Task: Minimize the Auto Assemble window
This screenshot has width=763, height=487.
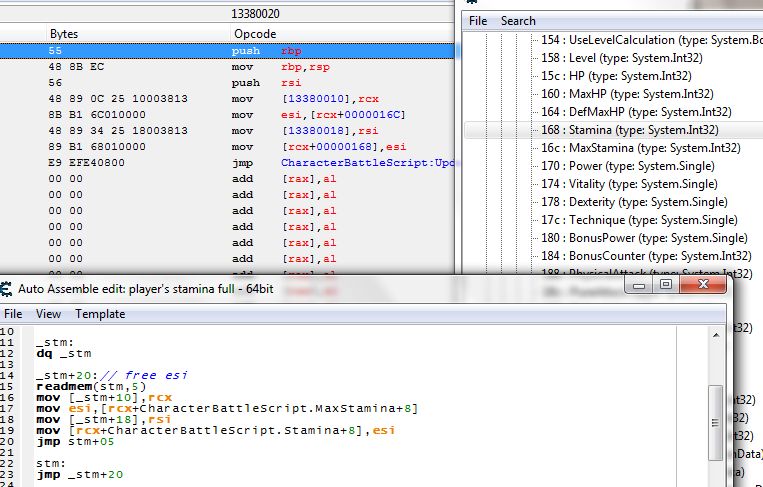Action: pyautogui.click(x=640, y=285)
